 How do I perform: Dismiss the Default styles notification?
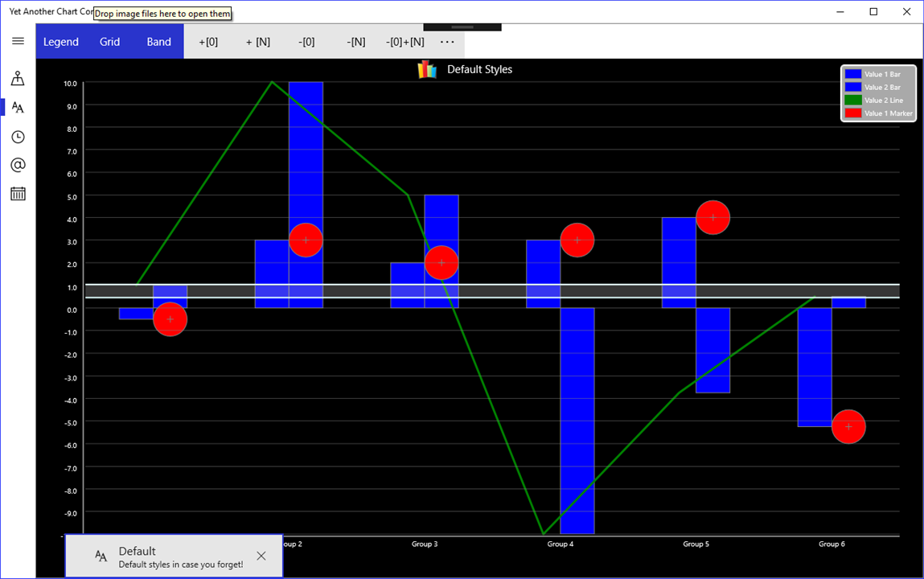click(x=261, y=556)
